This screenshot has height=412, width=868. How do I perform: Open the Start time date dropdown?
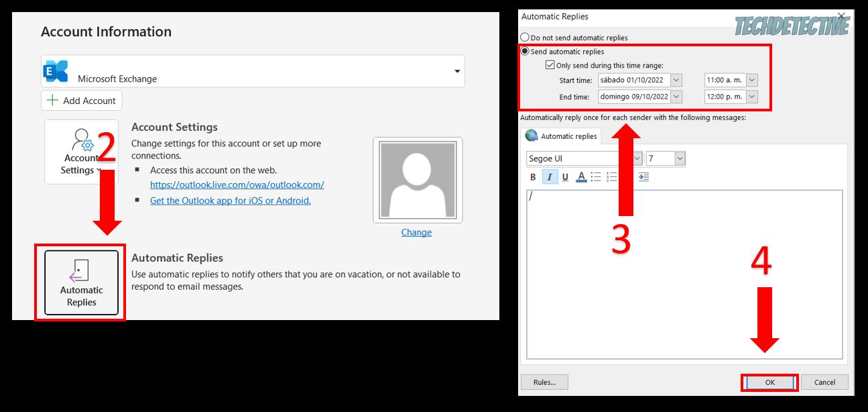[x=676, y=80]
